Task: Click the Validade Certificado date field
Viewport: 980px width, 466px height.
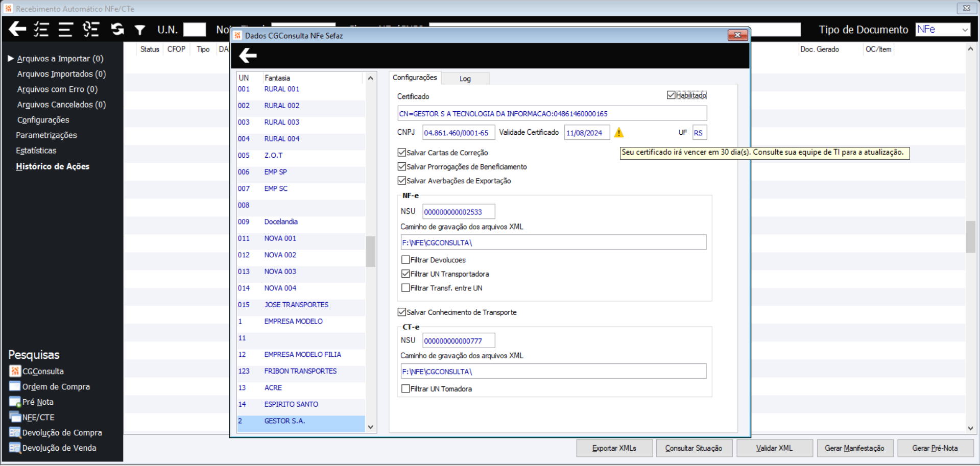Action: [587, 133]
